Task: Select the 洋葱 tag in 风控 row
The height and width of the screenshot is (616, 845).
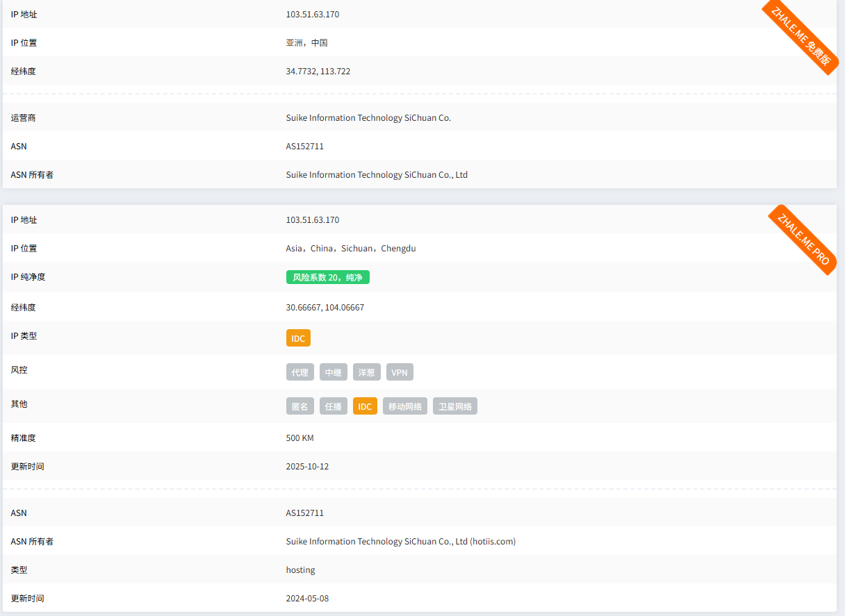Action: click(x=366, y=372)
